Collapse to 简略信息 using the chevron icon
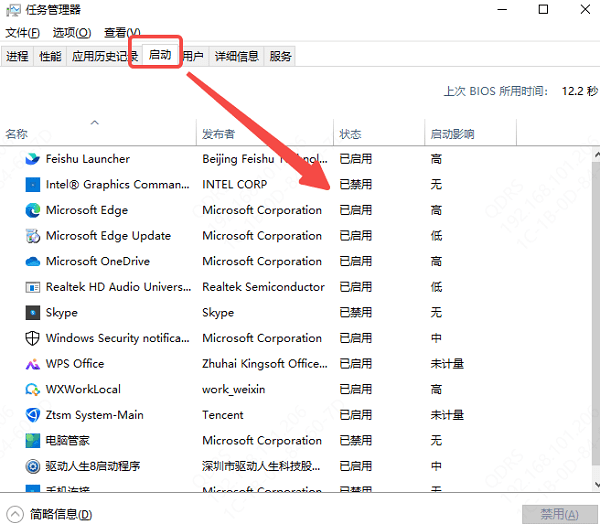This screenshot has width=600, height=524. click(15, 514)
